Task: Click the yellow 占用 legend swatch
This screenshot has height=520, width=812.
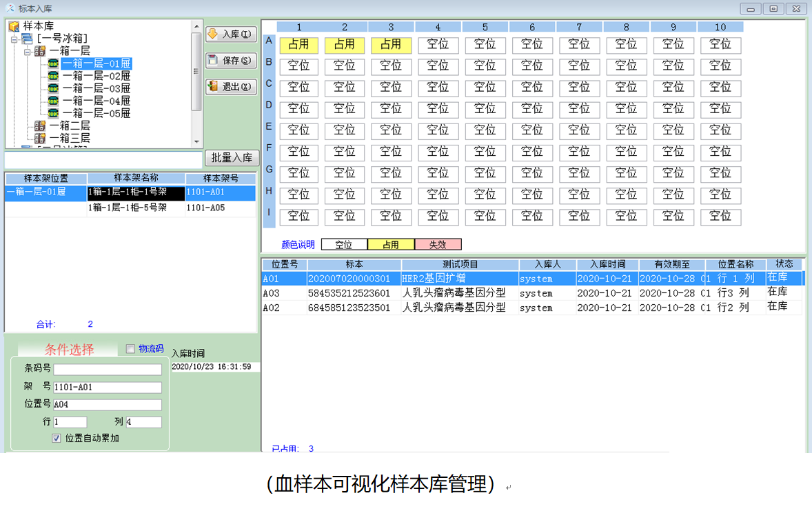Action: click(x=391, y=243)
